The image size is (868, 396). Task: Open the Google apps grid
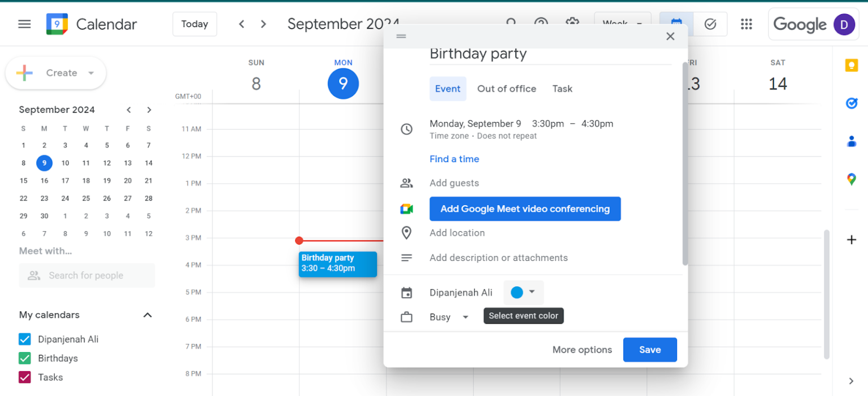747,24
